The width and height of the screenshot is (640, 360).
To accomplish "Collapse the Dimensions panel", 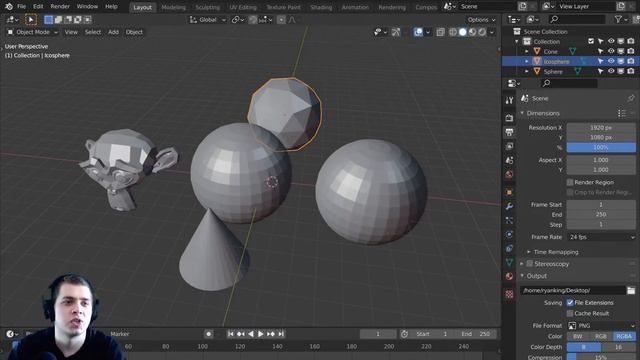I will tap(522, 113).
